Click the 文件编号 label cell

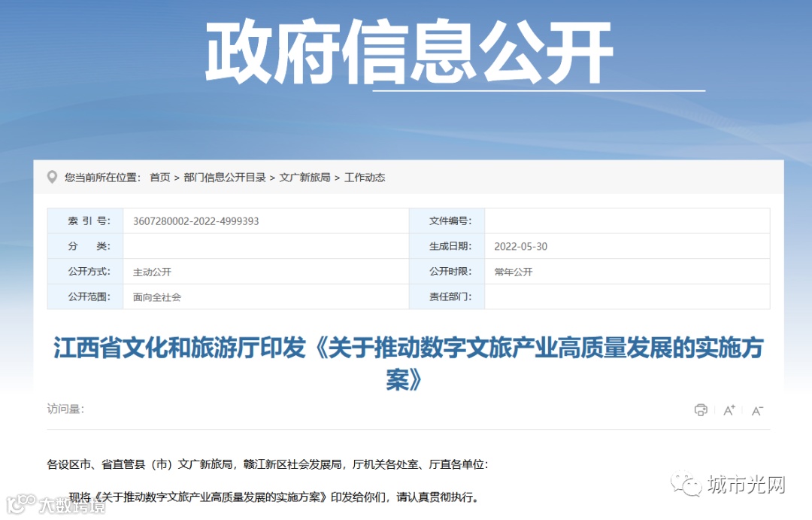click(x=447, y=220)
